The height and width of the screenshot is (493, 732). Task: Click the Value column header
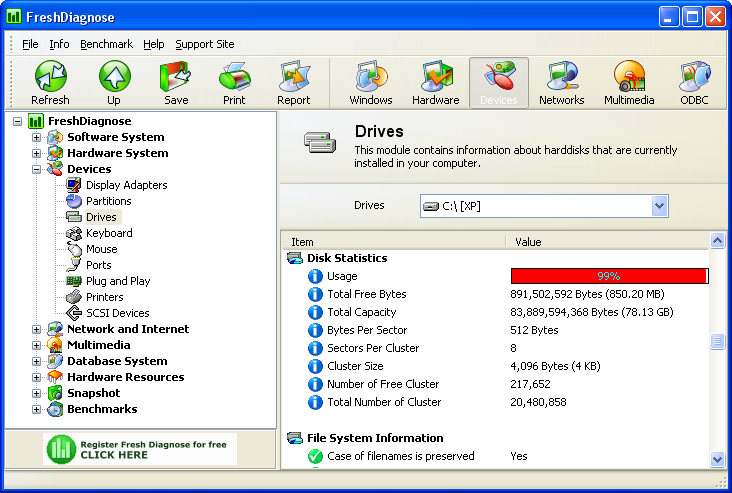tap(607, 242)
